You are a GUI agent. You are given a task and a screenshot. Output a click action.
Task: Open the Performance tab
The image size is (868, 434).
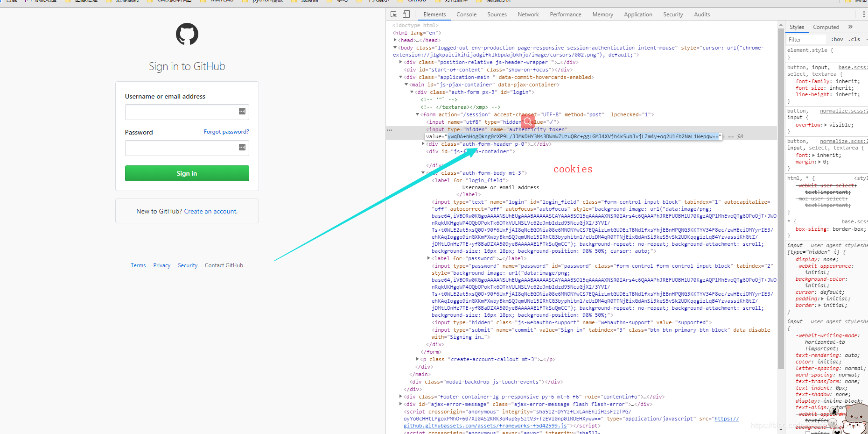click(566, 14)
